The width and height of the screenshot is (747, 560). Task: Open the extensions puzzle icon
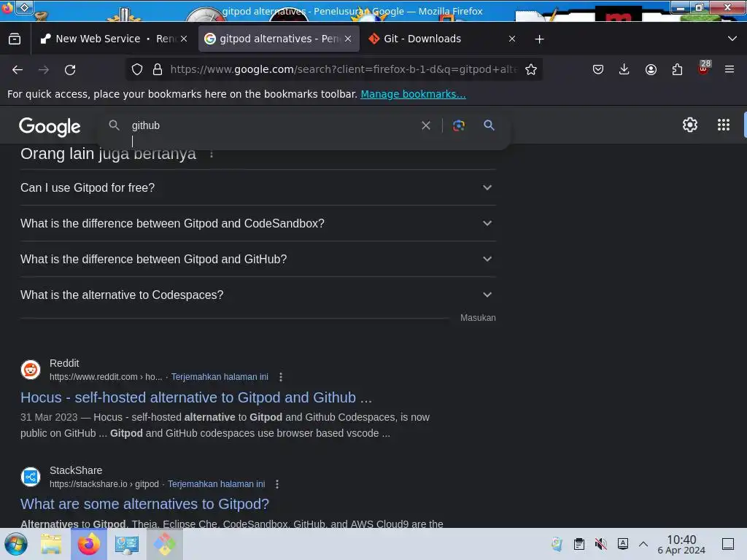click(677, 69)
